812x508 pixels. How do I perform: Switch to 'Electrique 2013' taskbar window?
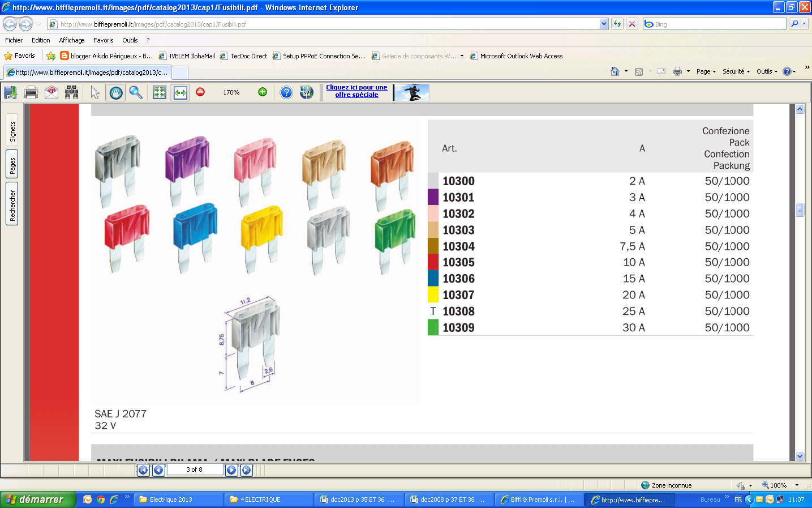[179, 500]
